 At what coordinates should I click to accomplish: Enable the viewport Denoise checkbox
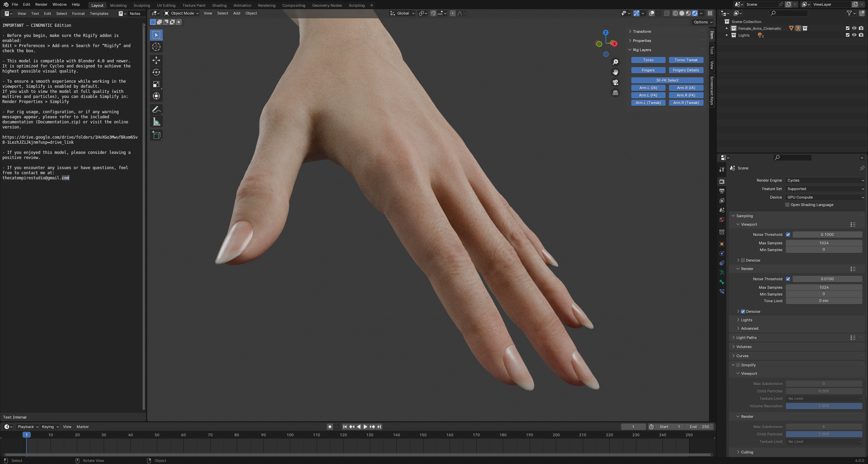[743, 260]
